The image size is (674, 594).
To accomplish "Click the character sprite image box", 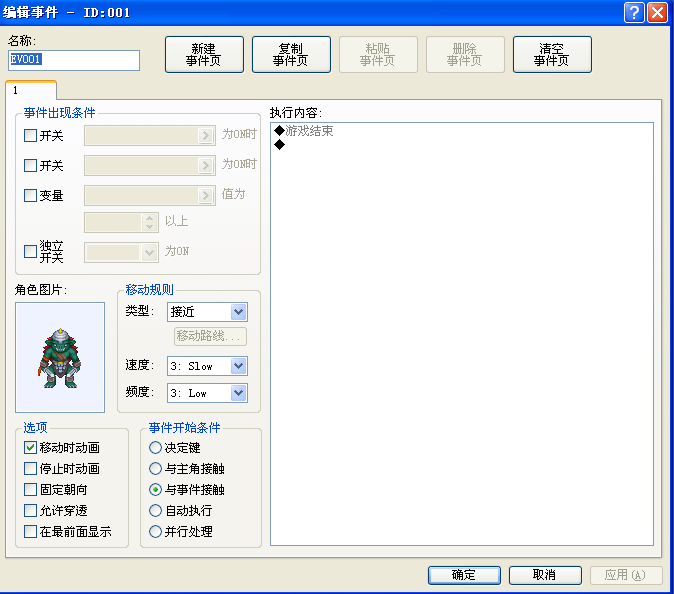I will point(60,357).
